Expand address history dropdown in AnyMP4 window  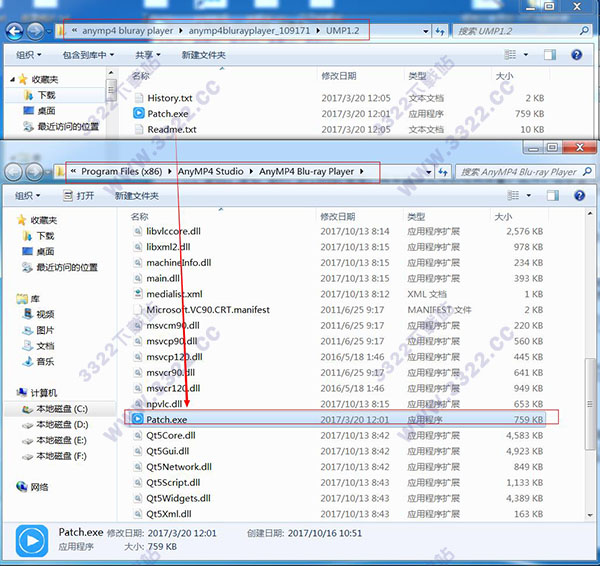point(429,172)
